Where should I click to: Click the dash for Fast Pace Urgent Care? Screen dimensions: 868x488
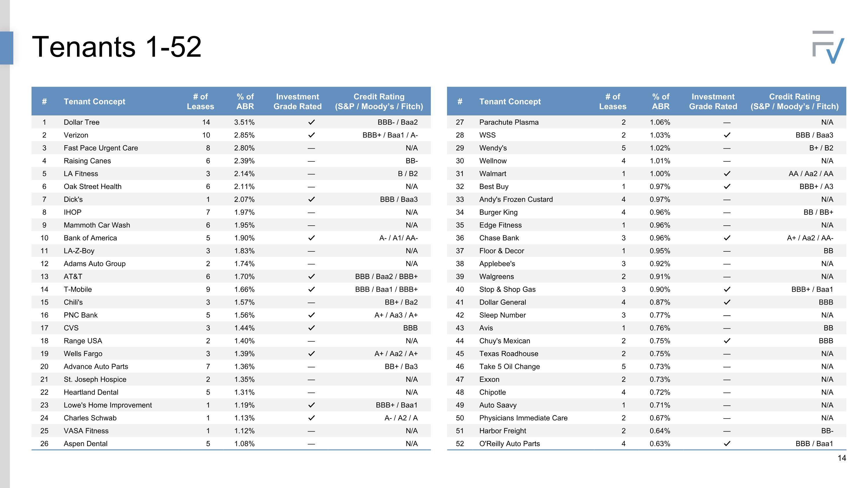pos(311,148)
